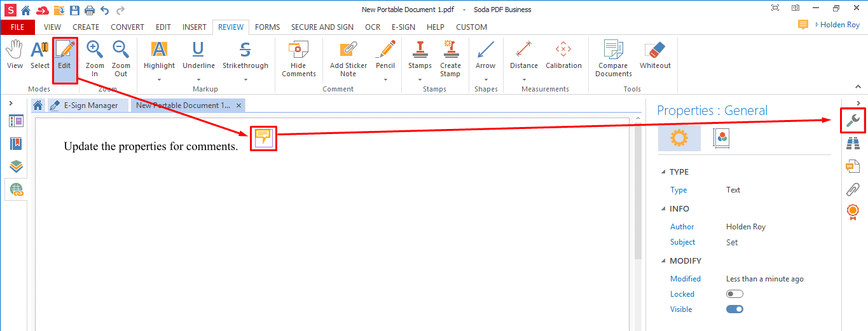
Task: Open the page thumbnails panel
Action: (x=16, y=121)
